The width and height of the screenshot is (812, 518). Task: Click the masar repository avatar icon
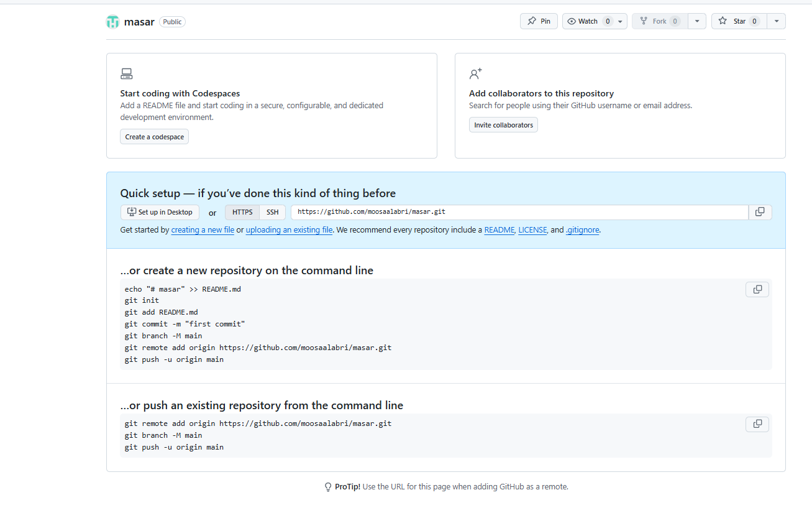pos(112,22)
